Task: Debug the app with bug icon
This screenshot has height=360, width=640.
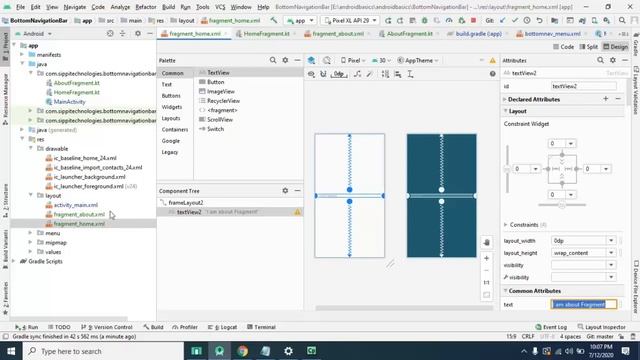Action: [424, 20]
